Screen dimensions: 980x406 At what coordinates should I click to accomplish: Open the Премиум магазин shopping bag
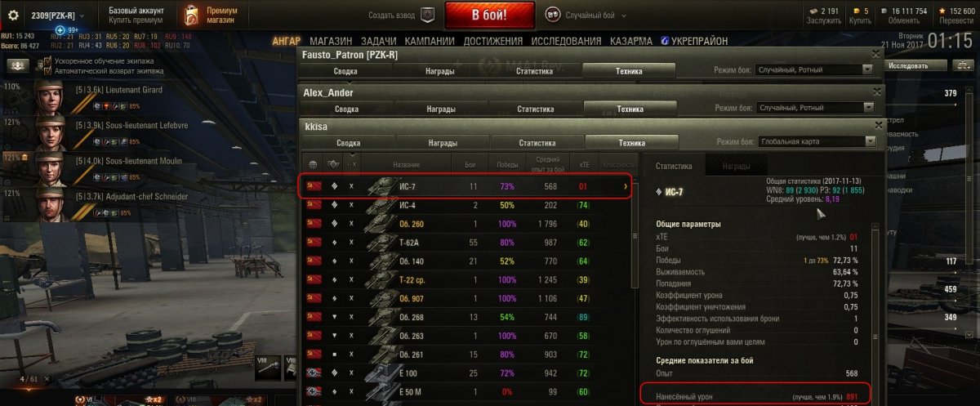(192, 15)
